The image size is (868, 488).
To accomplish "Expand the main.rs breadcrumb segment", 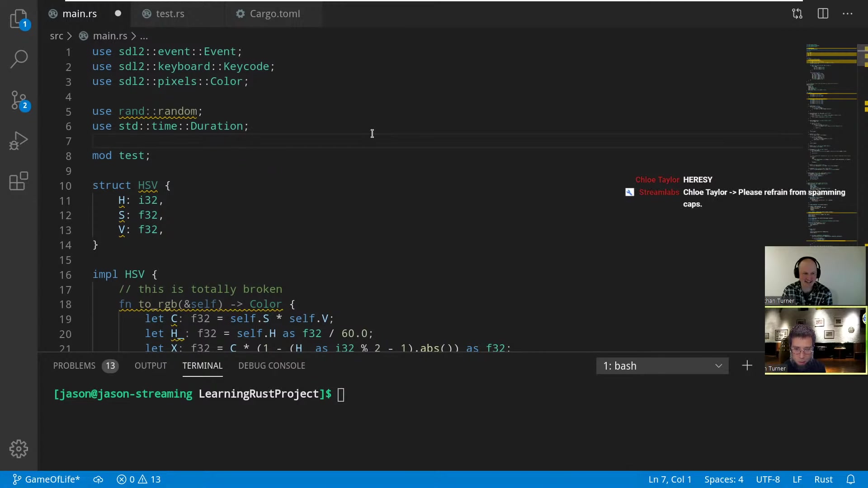I will [110, 36].
